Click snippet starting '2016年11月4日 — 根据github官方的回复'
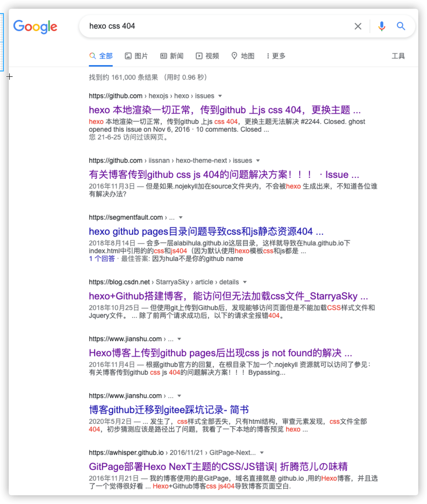427x504 pixels. 230,369
